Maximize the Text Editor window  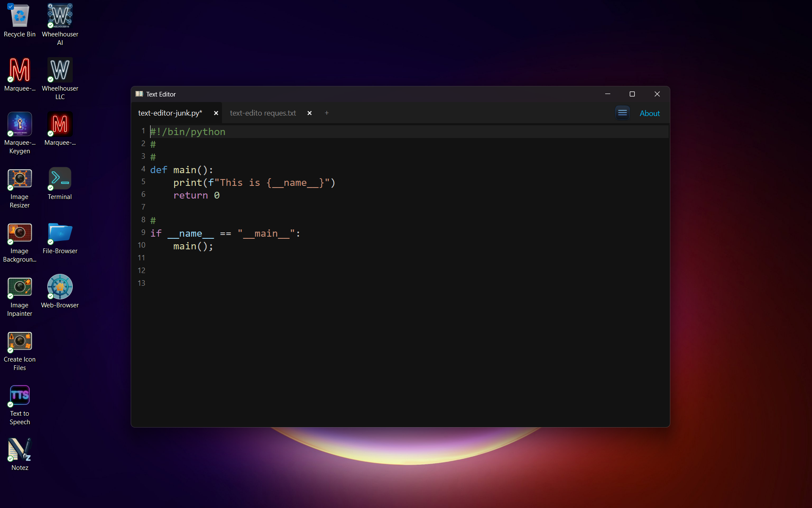click(x=632, y=94)
